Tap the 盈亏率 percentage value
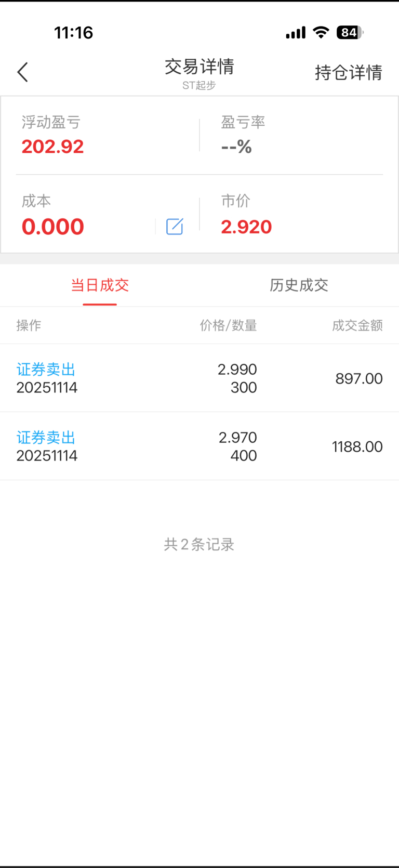399x868 pixels. pos(236,147)
